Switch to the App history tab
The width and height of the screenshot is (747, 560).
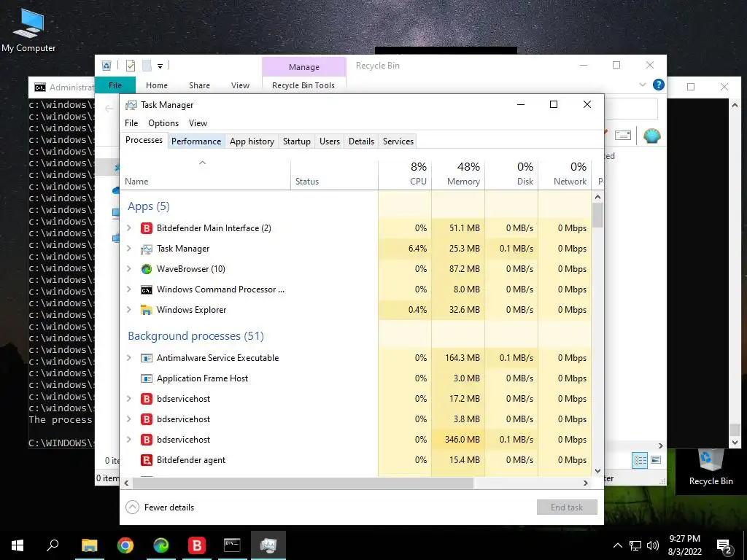tap(252, 141)
